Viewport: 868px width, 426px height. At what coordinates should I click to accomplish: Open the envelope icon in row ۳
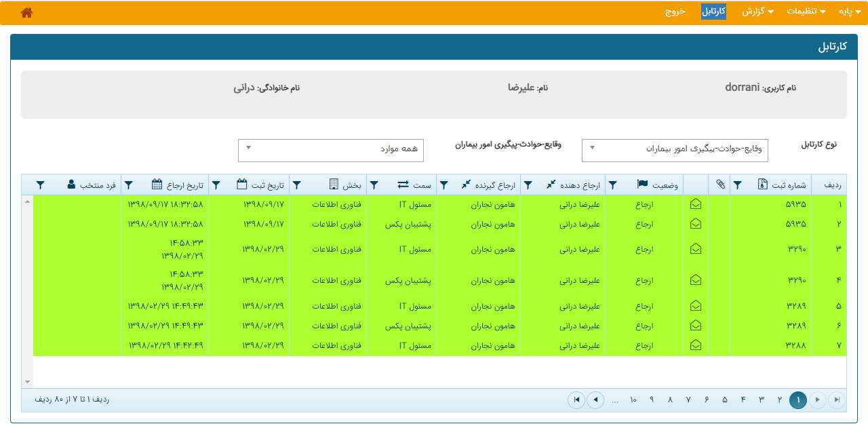point(695,249)
